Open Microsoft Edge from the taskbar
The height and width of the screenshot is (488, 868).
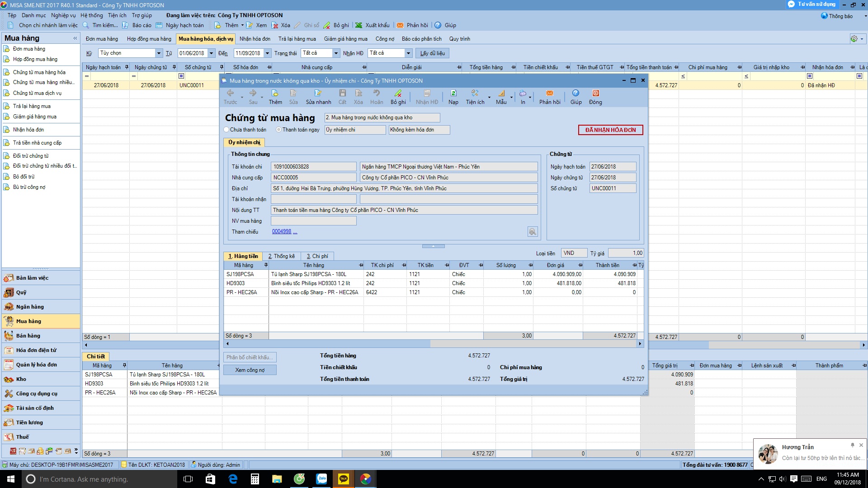pos(233,479)
